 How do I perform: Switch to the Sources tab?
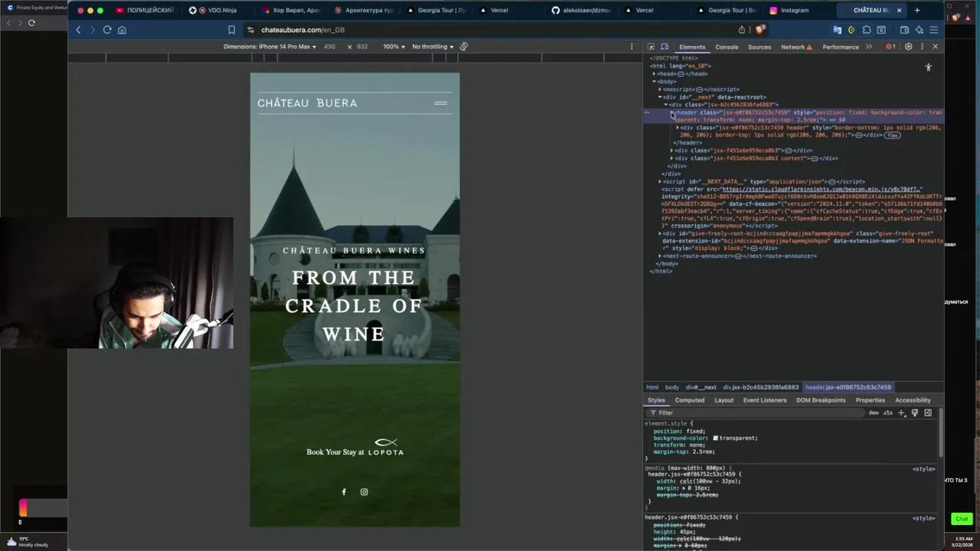759,47
